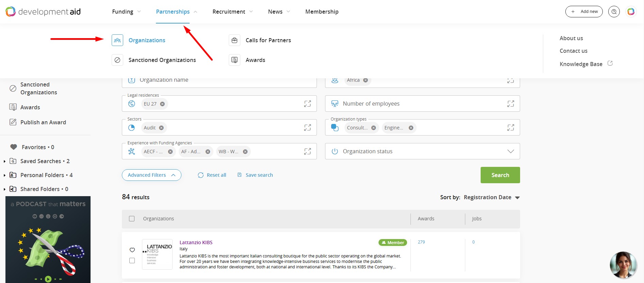Image resolution: width=644 pixels, height=283 pixels.
Task: Play the podcast banner audio
Action: click(48, 279)
